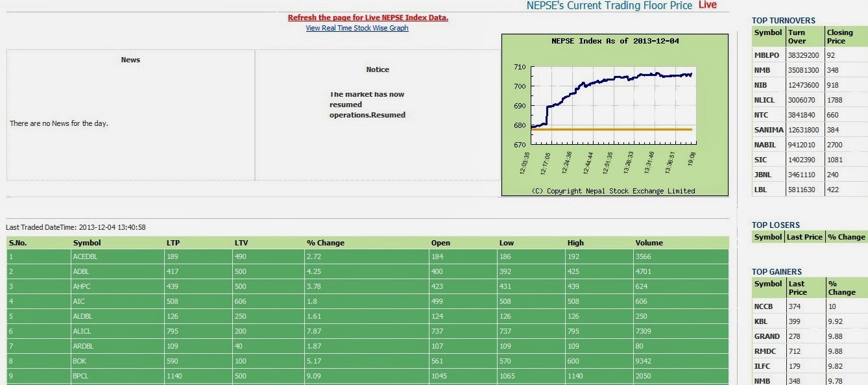
Task: Click NABIL's closing price 2700
Action: pos(836,145)
